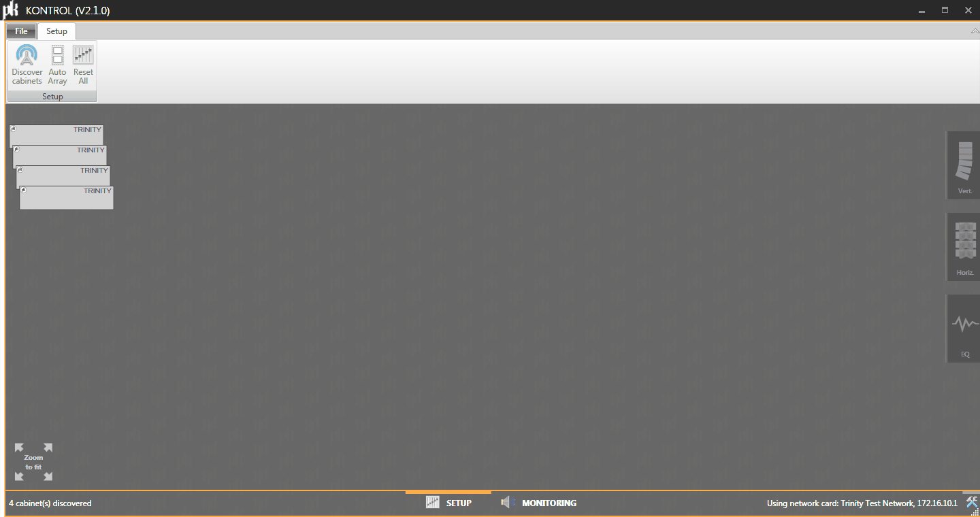Viewport: 980px width, 517px height.
Task: Maximize the KONTROL window
Action: 945,10
